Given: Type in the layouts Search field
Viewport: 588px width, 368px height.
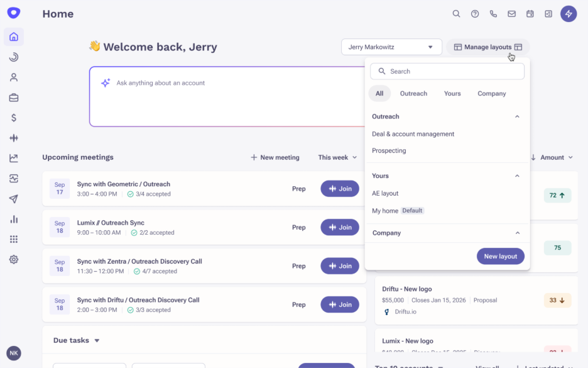Looking at the screenshot, I should (x=447, y=71).
